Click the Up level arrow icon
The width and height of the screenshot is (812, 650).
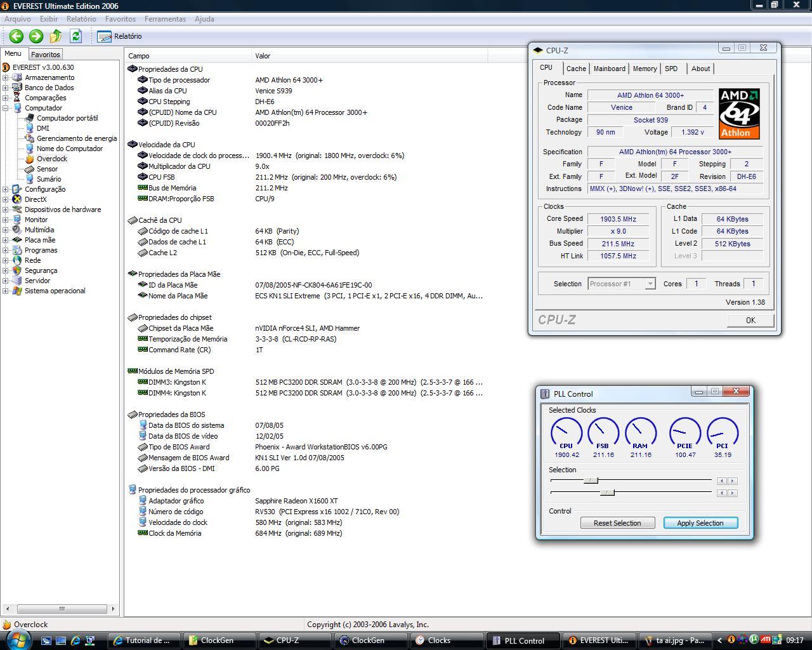coord(56,36)
